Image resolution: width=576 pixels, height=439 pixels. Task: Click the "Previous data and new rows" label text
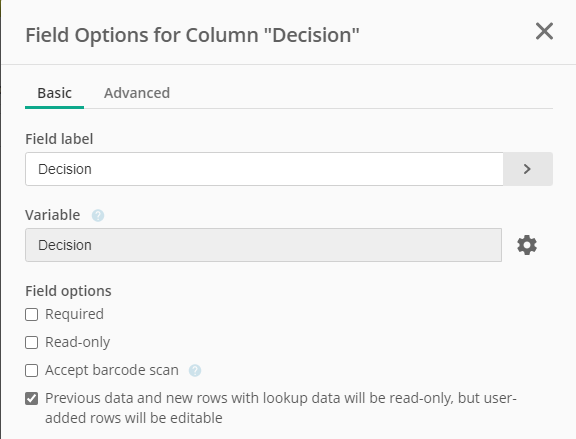pos(281,408)
